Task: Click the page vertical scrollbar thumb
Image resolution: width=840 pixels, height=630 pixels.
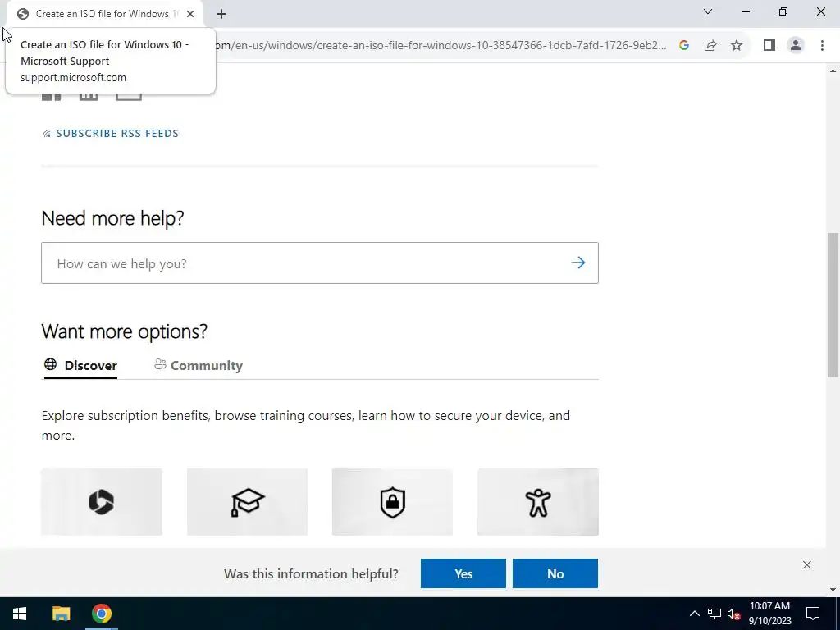Action: click(833, 305)
